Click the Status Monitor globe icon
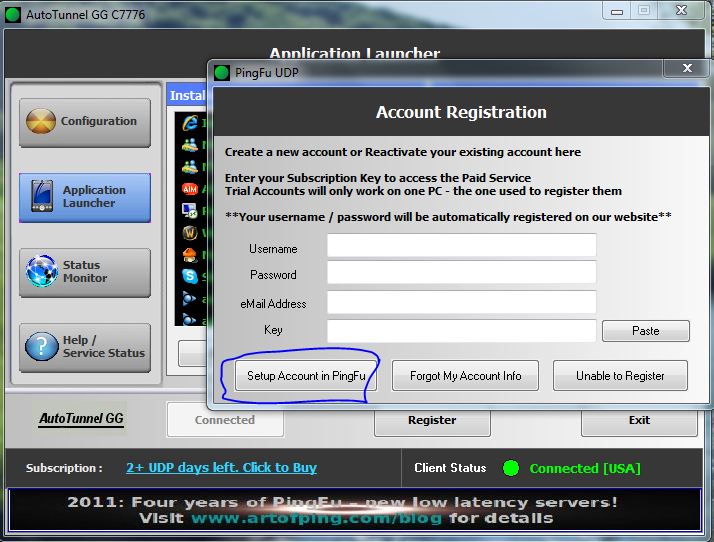This screenshot has width=714, height=542. click(x=41, y=271)
